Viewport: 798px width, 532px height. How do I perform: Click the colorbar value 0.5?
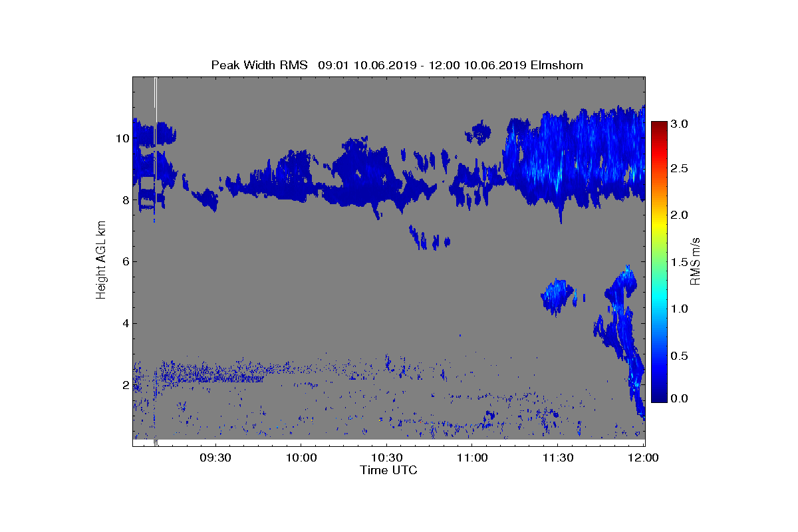tap(679, 356)
